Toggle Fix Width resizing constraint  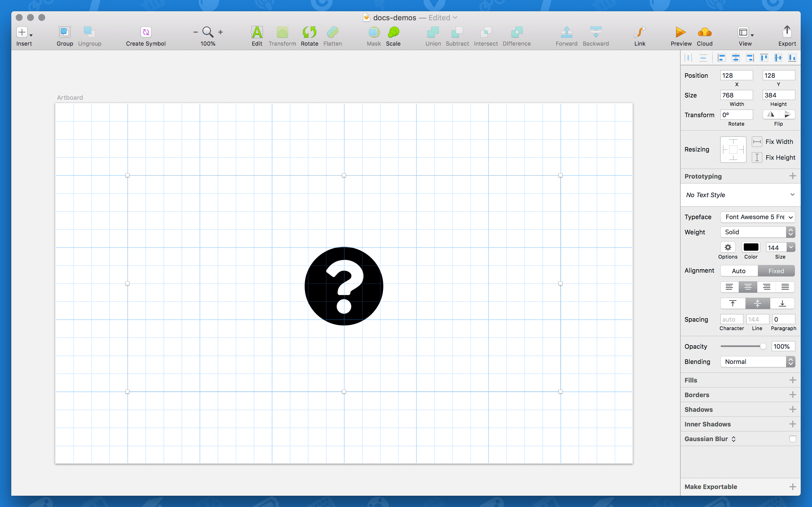pos(757,141)
